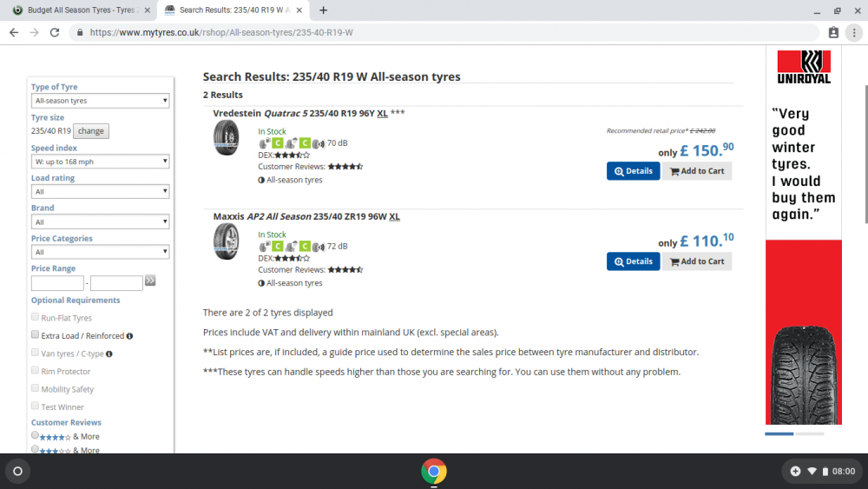
Task: View Details for Maxxis AP2 All Season
Action: tap(634, 261)
